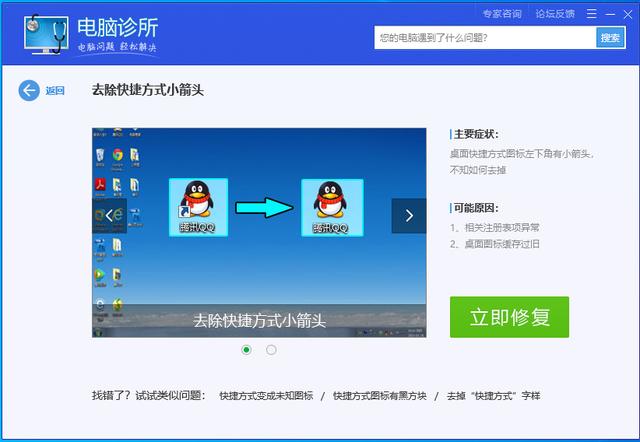Viewport: 640px width, 442px height.
Task: Click the 电脑诊所 logo icon
Action: point(46,35)
